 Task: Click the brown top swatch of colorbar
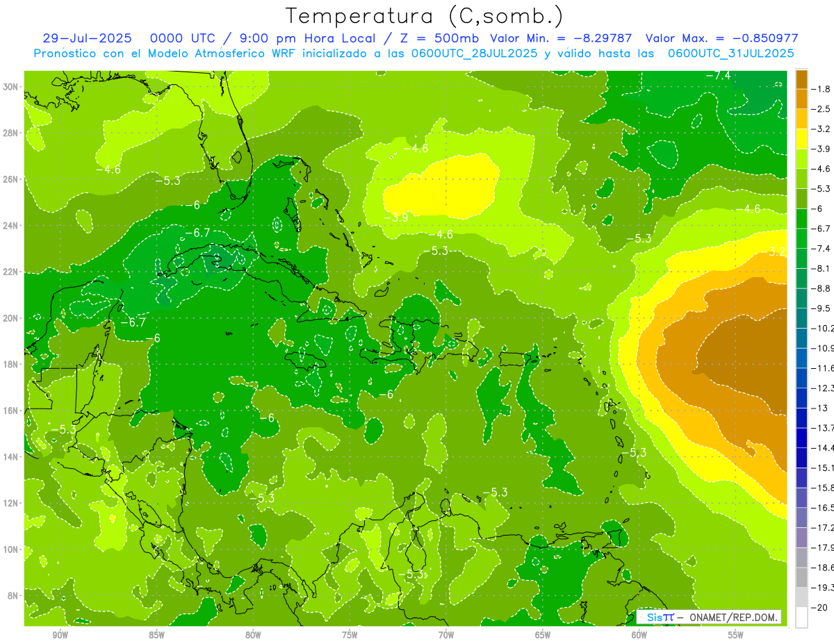(801, 79)
